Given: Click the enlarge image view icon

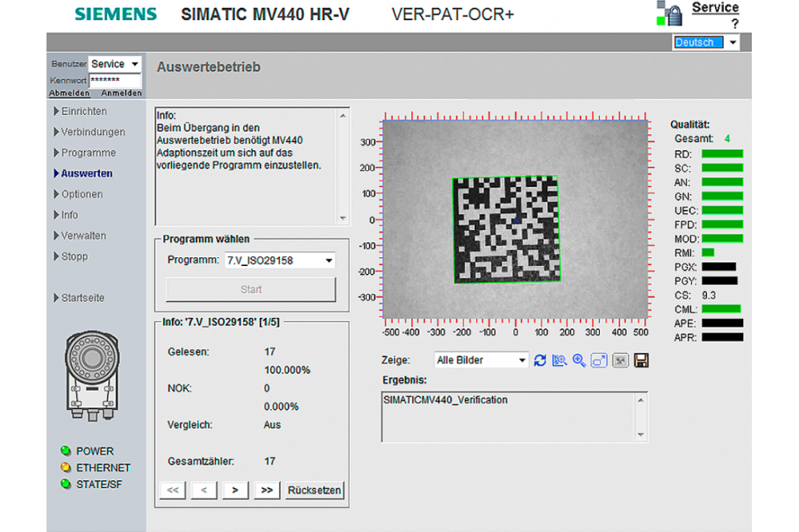Looking at the screenshot, I should 599,360.
